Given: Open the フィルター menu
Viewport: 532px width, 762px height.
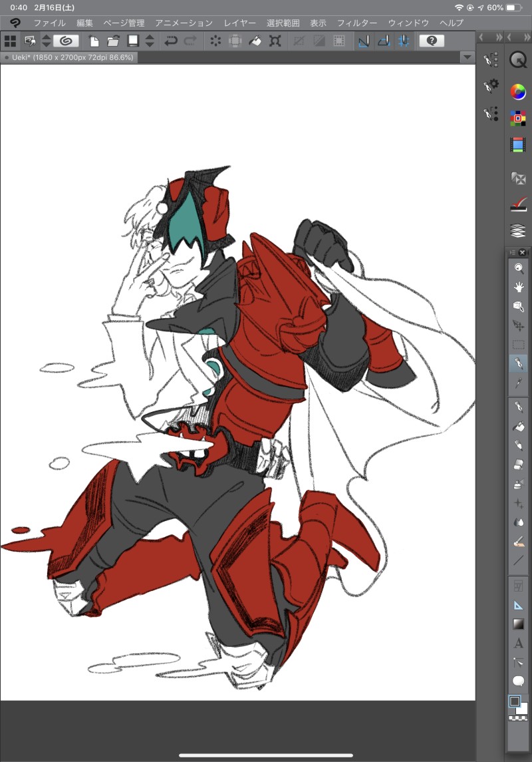Looking at the screenshot, I should coord(357,23).
